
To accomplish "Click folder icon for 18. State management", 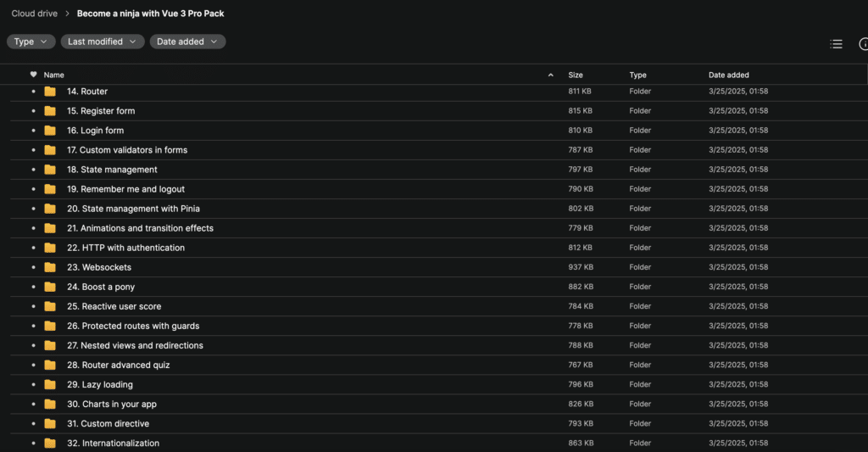I will click(50, 170).
